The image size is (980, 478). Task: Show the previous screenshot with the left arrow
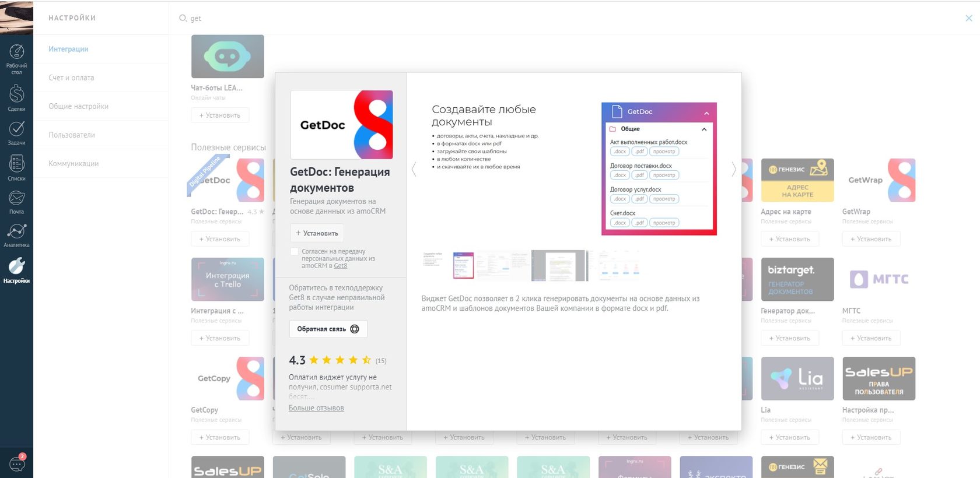click(414, 169)
